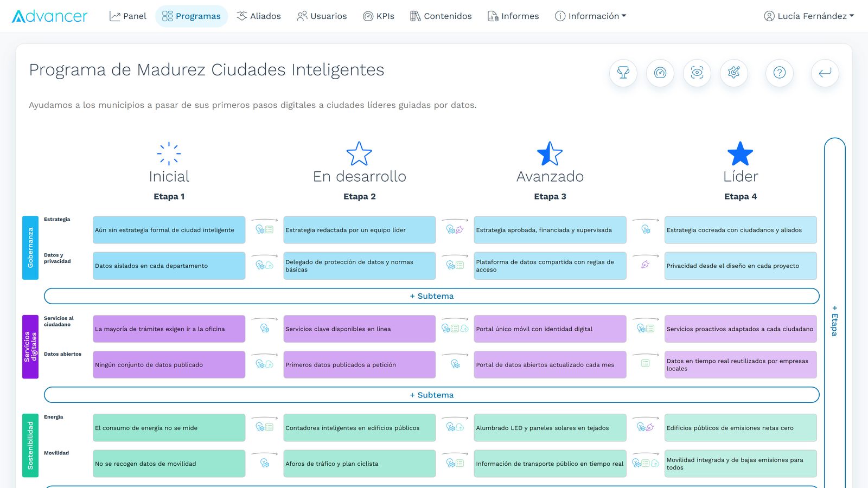Screen dimensions: 868x488
Task: Select the purple Servicios digitales theme label
Action: (x=30, y=346)
